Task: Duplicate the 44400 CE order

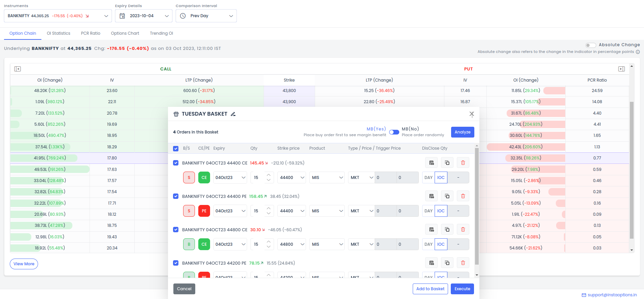Action: (447, 163)
